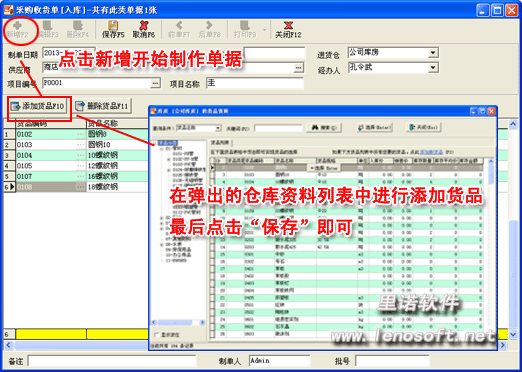
Task: Open the 打印F9 print tool
Action: [245, 29]
